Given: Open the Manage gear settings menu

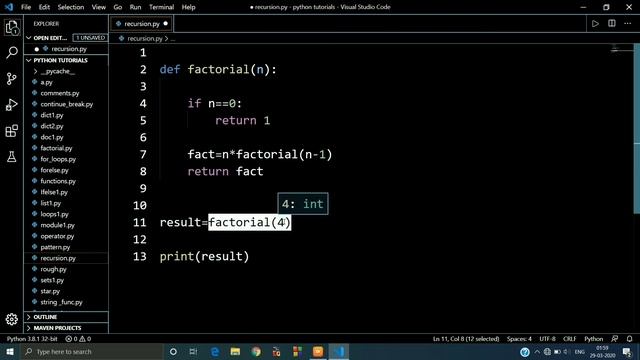Looking at the screenshot, I should [x=12, y=319].
